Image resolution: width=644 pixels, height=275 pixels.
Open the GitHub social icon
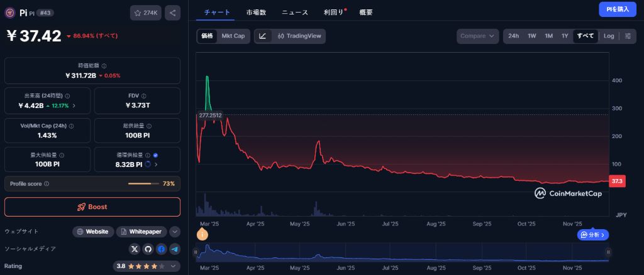coord(148,249)
